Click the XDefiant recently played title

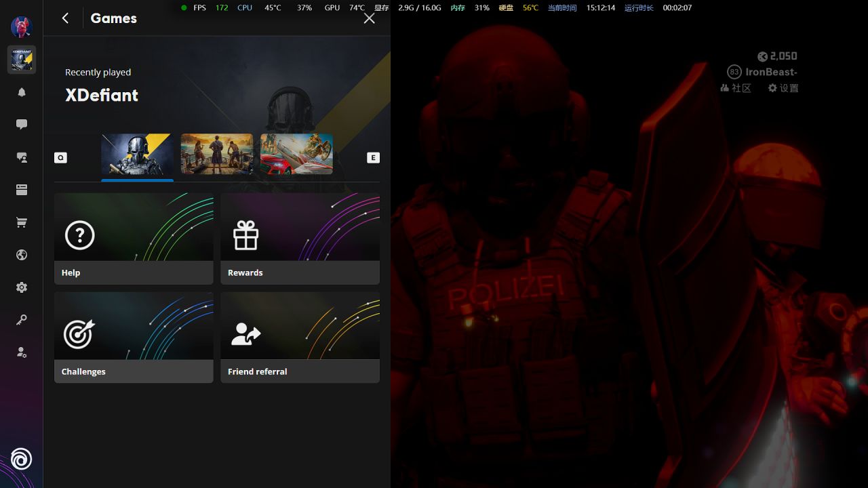[x=102, y=95]
